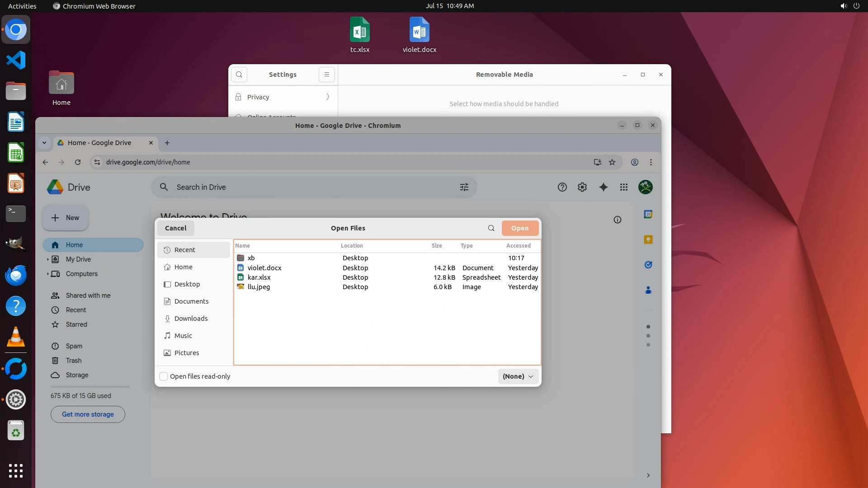Open the Google apps grid icon
Image resolution: width=868 pixels, height=488 pixels.
pyautogui.click(x=624, y=187)
